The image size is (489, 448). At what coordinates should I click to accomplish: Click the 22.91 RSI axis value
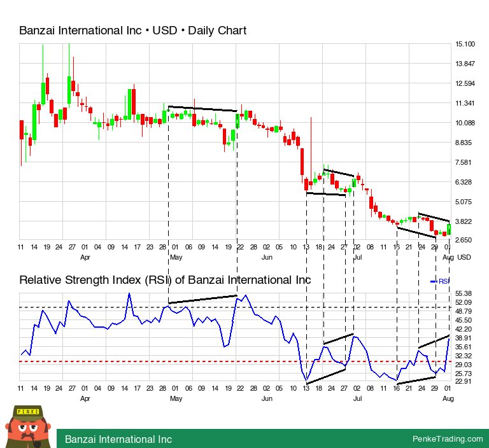click(464, 381)
